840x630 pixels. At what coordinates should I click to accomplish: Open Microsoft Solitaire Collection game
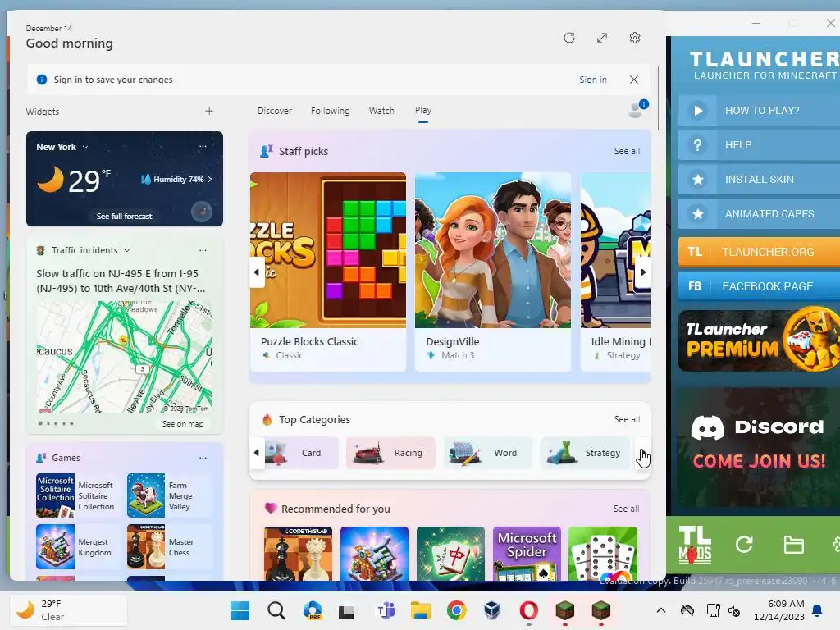pos(76,495)
